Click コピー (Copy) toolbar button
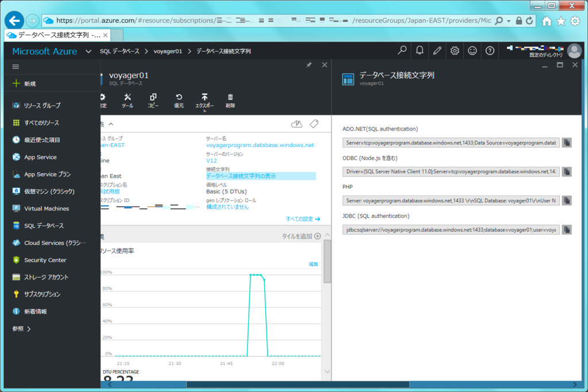588x392 pixels. (x=153, y=101)
